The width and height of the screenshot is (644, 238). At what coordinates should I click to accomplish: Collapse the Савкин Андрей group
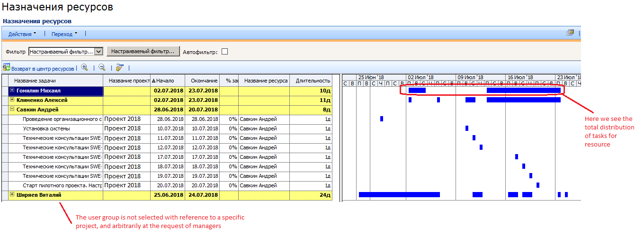[12, 110]
